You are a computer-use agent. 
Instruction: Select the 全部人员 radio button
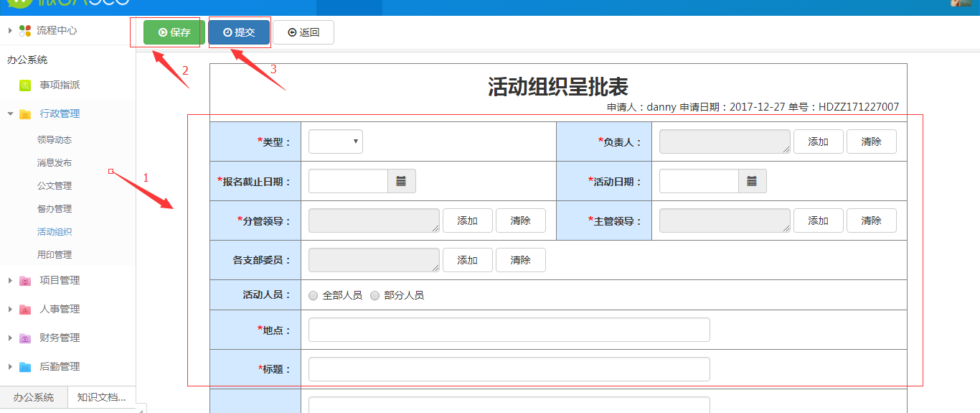coord(313,295)
